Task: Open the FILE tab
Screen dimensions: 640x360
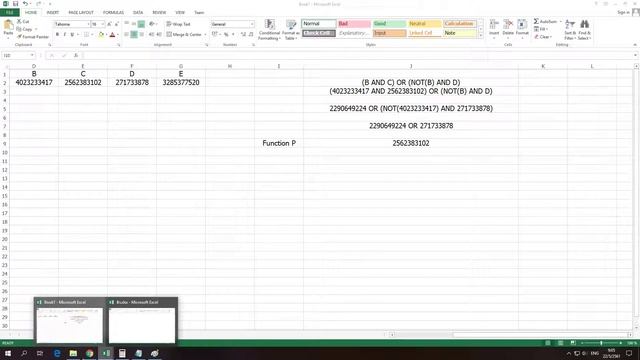Action: [9, 13]
